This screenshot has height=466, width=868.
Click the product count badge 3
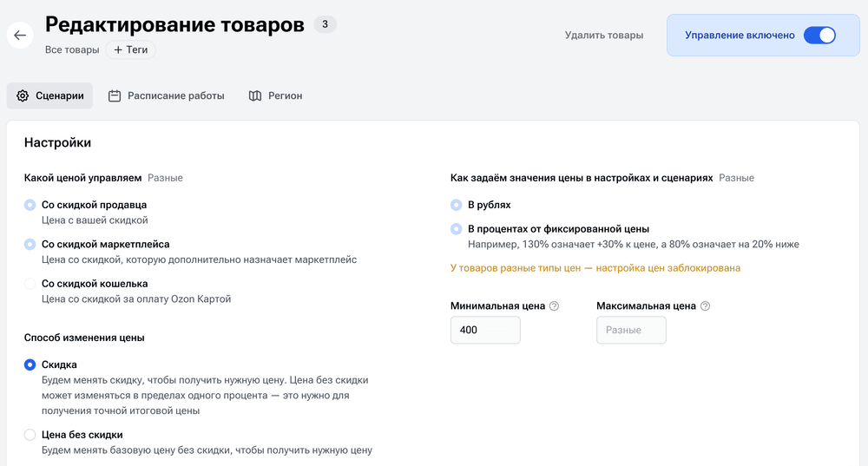325,24
